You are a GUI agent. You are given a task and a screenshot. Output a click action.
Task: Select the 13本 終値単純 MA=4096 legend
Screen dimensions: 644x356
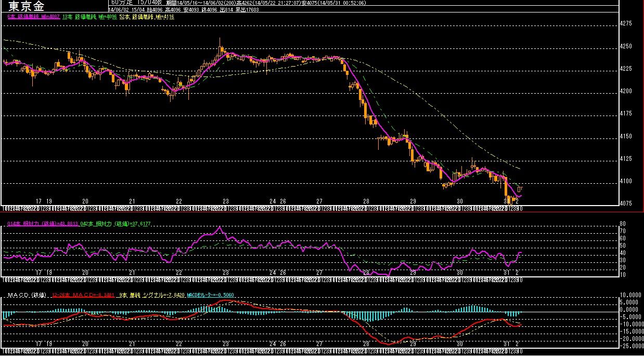point(89,17)
